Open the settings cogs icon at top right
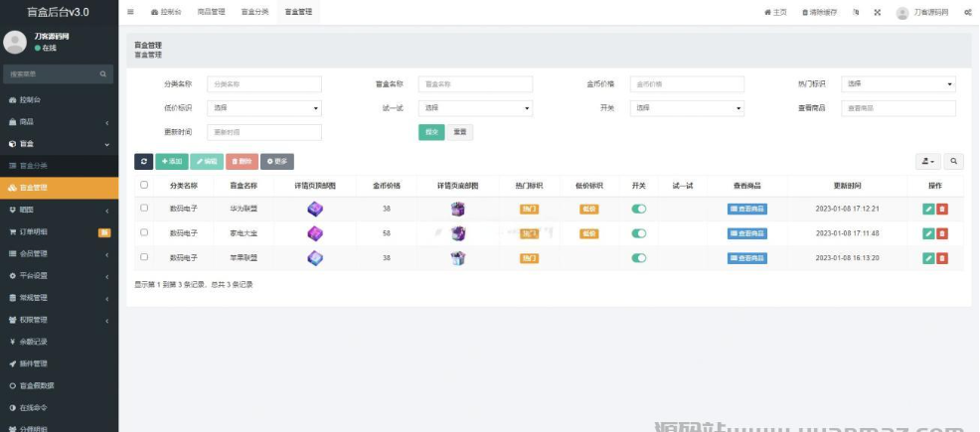980x432 pixels. point(967,12)
